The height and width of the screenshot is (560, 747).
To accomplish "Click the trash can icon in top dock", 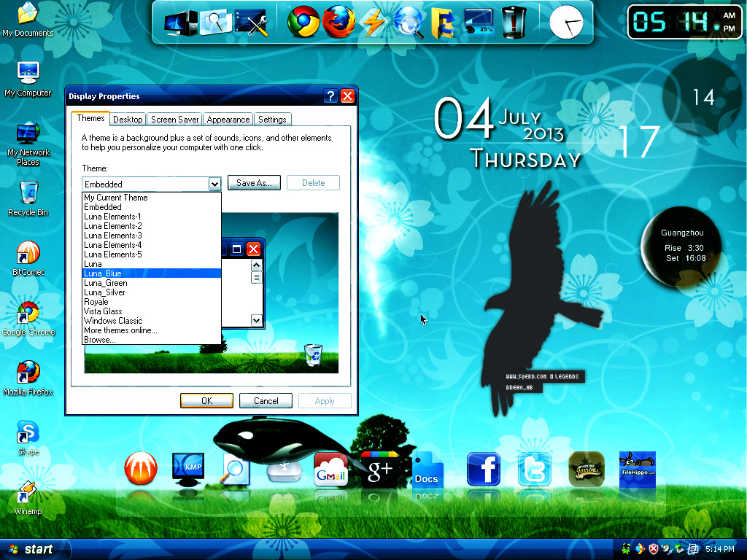I will 514,22.
